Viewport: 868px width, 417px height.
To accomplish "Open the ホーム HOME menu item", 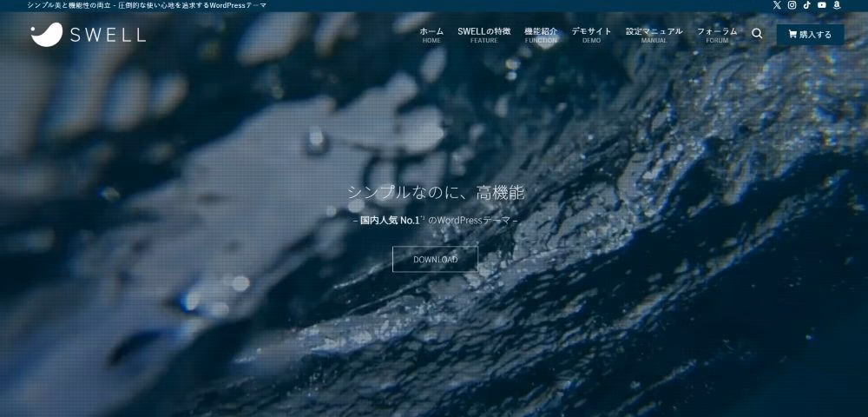I will [431, 36].
